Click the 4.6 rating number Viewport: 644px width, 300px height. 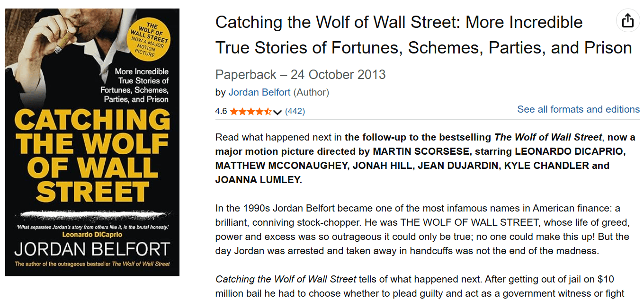pyautogui.click(x=221, y=112)
